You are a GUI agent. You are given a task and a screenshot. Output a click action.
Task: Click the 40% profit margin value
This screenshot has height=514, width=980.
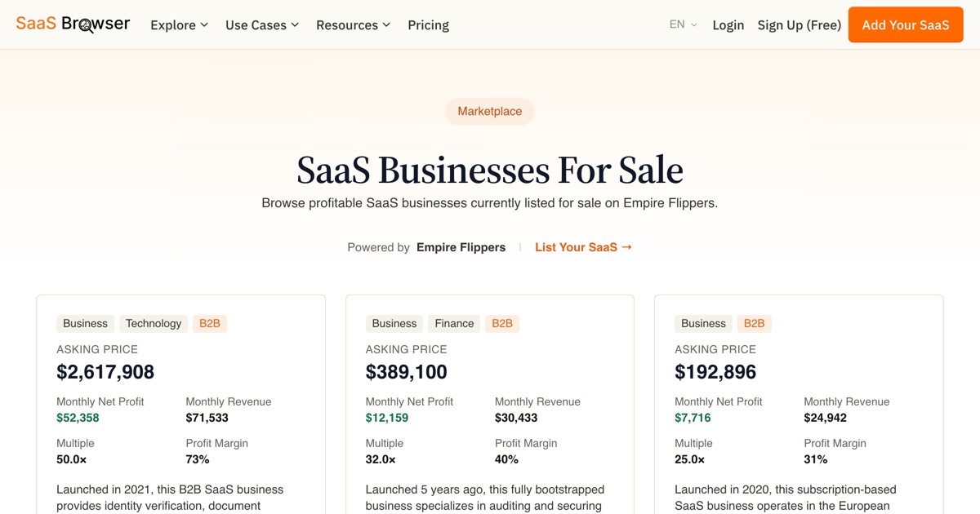tap(507, 459)
